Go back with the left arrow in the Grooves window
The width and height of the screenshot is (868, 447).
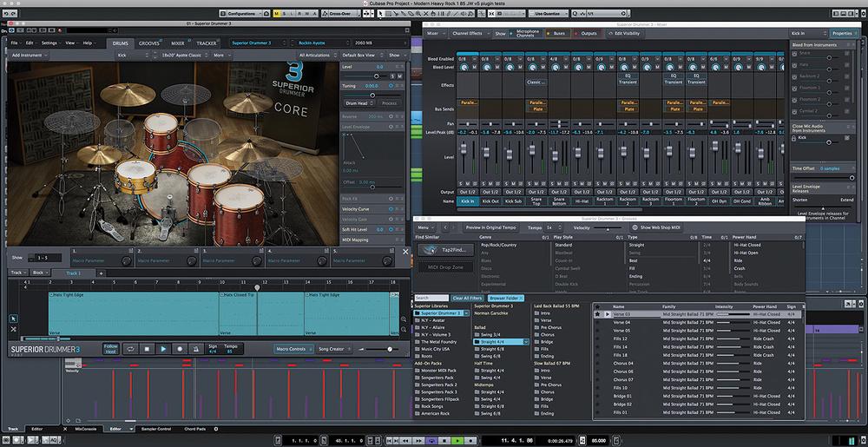tap(444, 227)
